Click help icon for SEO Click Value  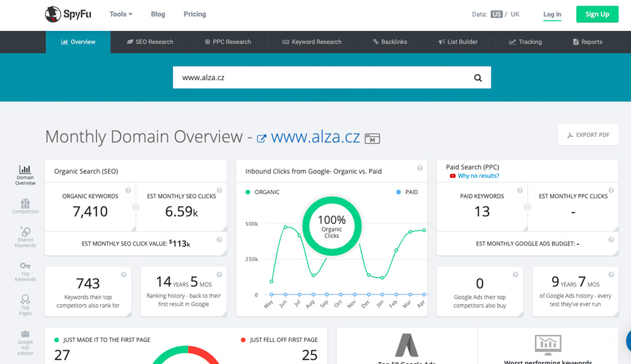220,240
